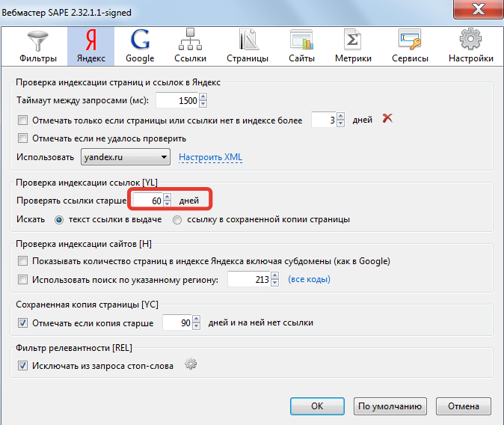Click the days field showing 3
The width and height of the screenshot is (504, 425).
tap(324, 120)
